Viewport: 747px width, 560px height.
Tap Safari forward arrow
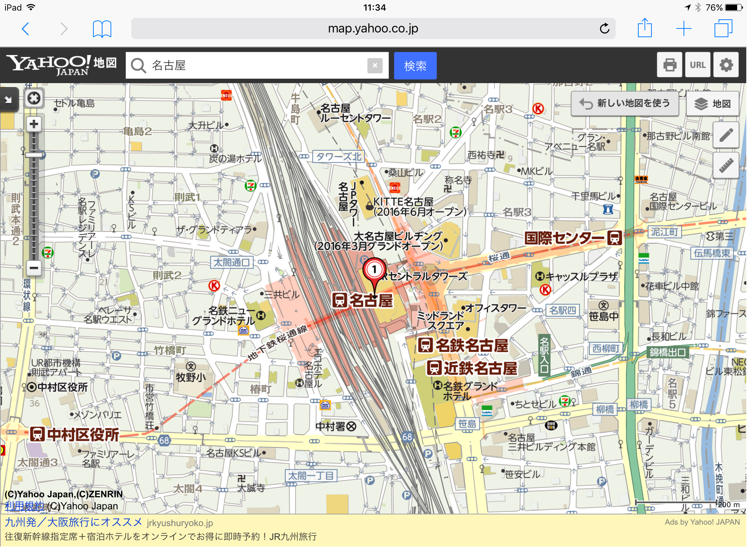pyautogui.click(x=64, y=28)
